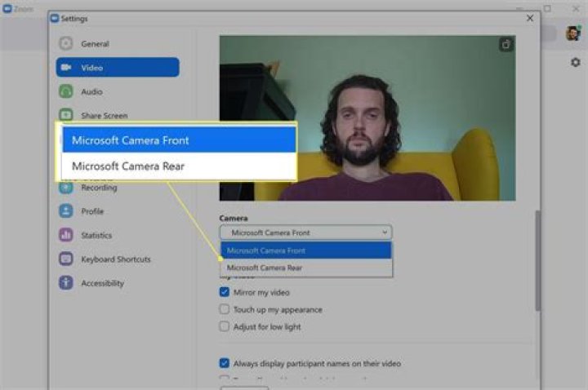
Task: Open the profile avatar in the Zoom main window
Action: coord(573,33)
